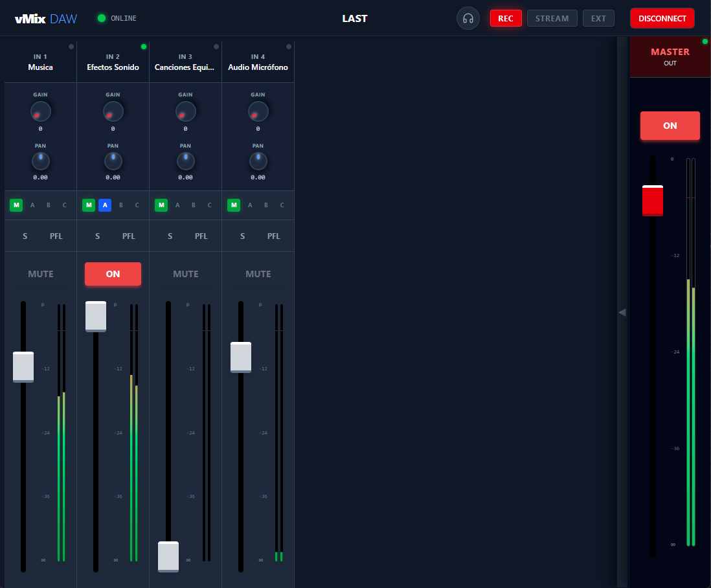
Task: Click PFL on the Efectos Sonido channel
Action: pos(128,236)
